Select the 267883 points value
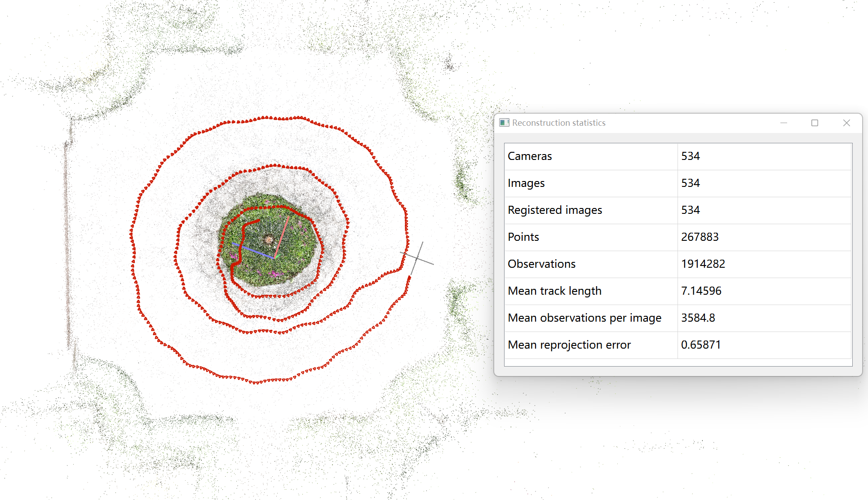This screenshot has width=868, height=500. point(764,237)
